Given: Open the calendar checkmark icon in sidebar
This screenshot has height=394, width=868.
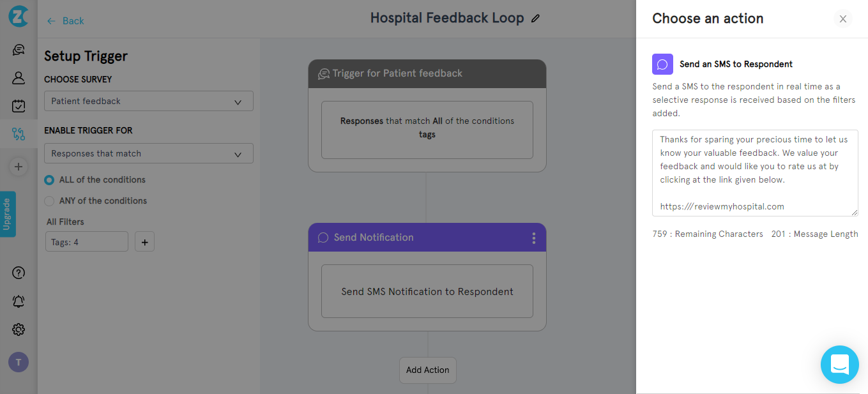Looking at the screenshot, I should tap(19, 106).
